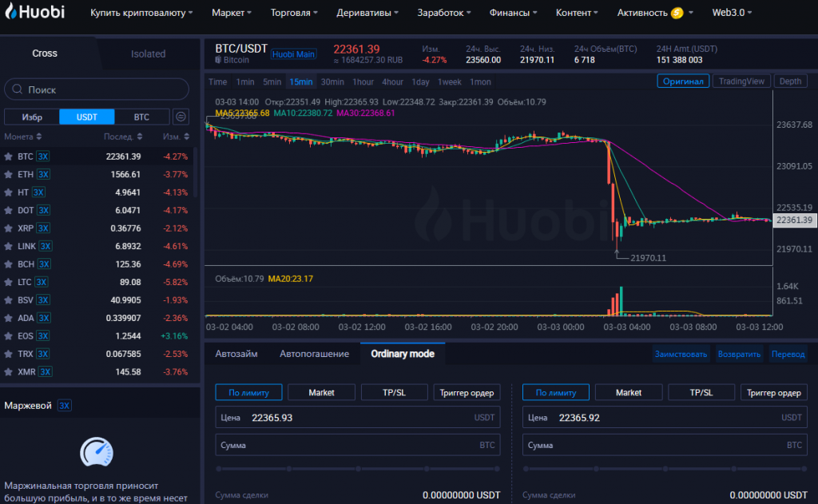Click the search magnifier icon
The width and height of the screenshot is (818, 504).
coord(18,89)
